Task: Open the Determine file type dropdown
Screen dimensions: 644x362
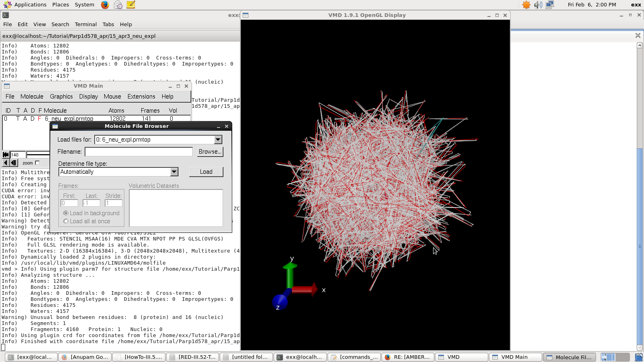Action: 174,172
